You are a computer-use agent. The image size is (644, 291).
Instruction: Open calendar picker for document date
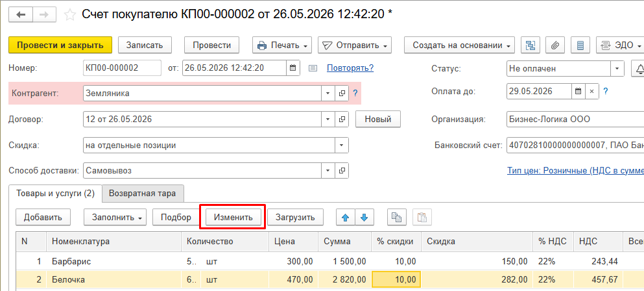point(292,68)
